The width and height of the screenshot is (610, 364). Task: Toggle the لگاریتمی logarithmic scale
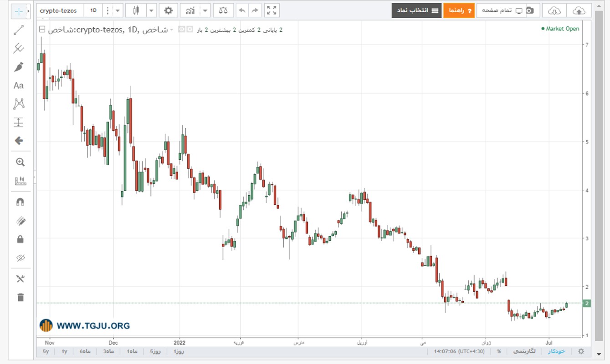524,351
